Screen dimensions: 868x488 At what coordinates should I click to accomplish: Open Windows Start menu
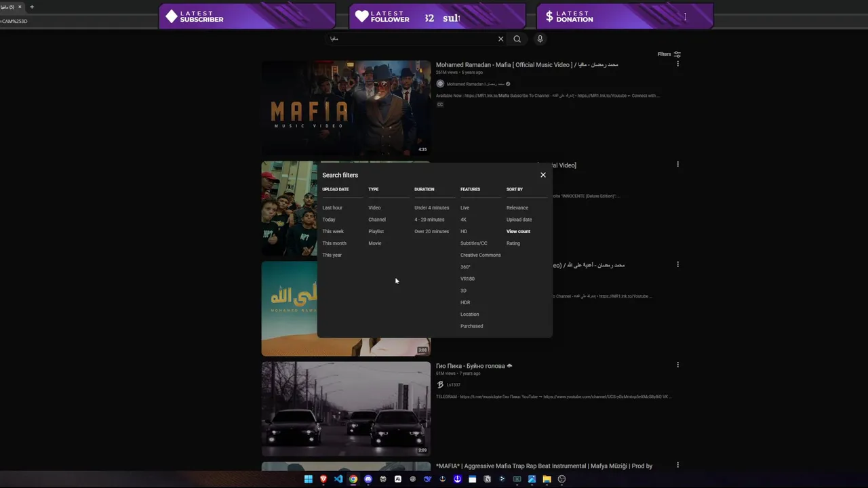coord(308,479)
